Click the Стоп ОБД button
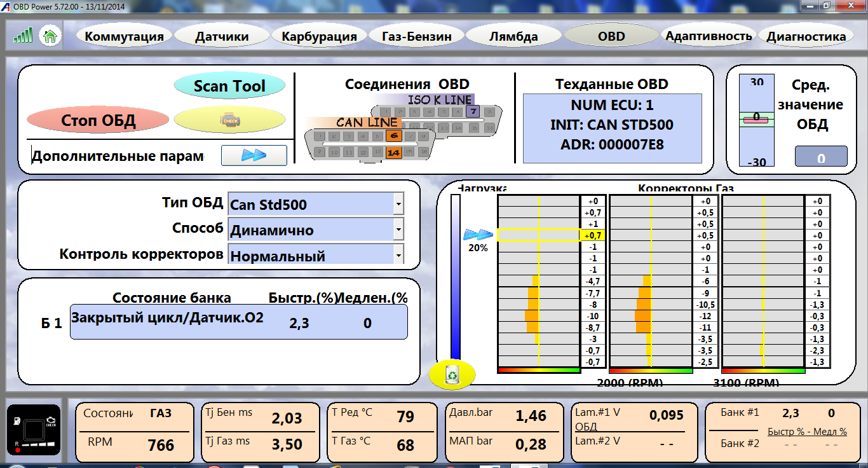This screenshot has height=468, width=868. pos(98,120)
